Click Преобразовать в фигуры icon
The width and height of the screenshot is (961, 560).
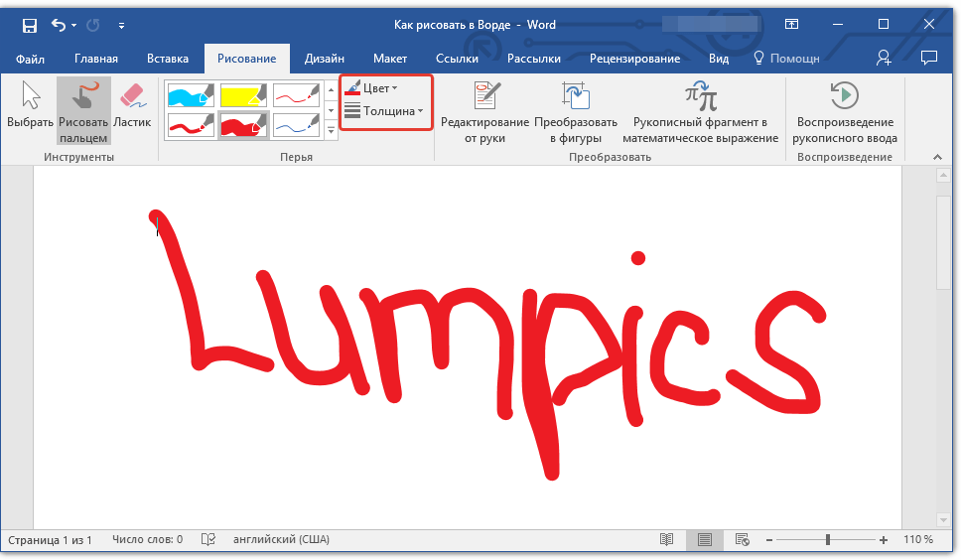pos(576,112)
